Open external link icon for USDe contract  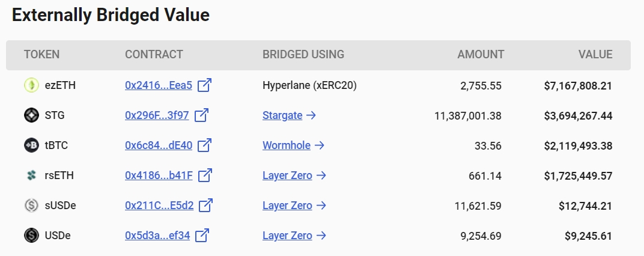[x=202, y=235]
